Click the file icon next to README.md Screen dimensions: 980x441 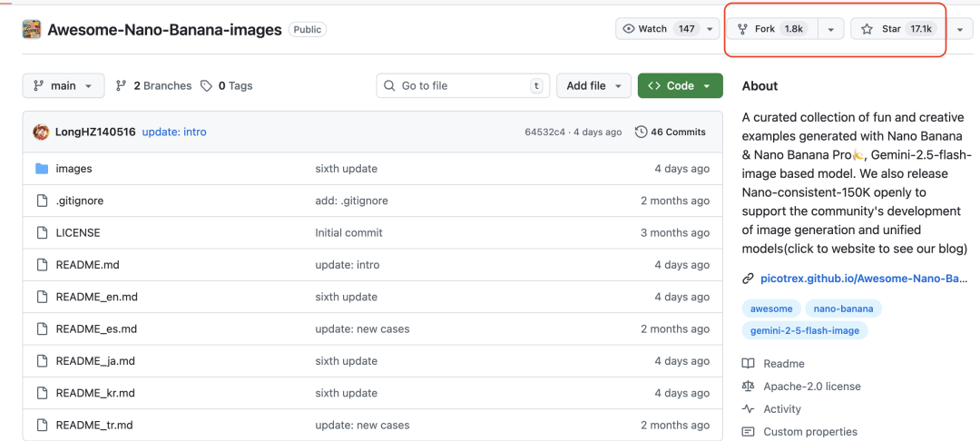(x=42, y=265)
